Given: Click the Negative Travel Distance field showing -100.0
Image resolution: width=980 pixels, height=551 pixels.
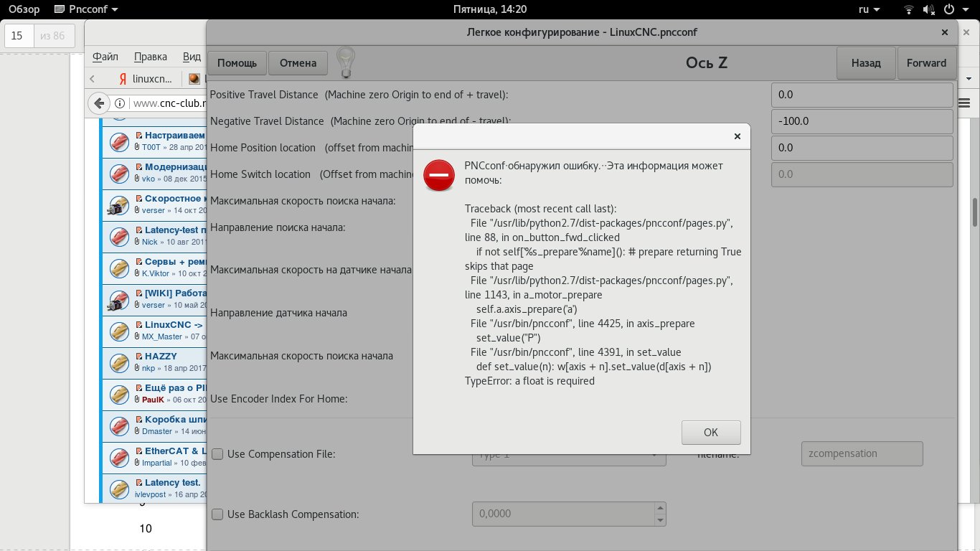Looking at the screenshot, I should click(x=862, y=121).
